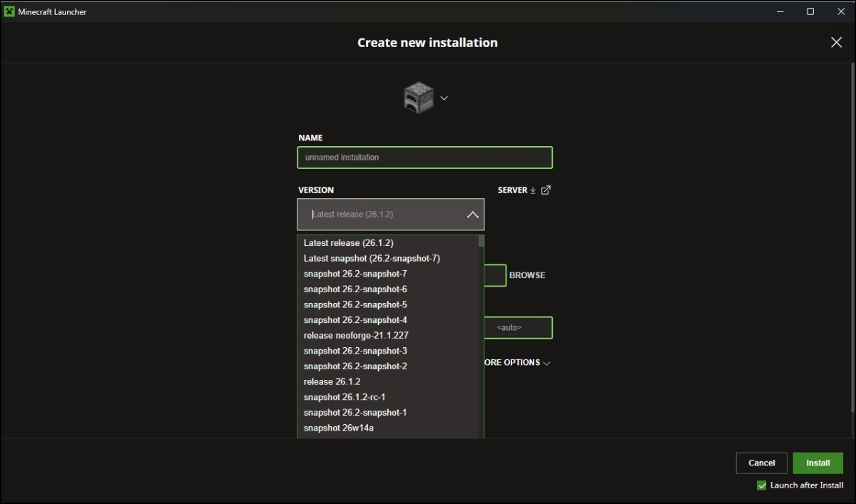Click the Cancel button
Screen dimensions: 856x504
click(762, 463)
